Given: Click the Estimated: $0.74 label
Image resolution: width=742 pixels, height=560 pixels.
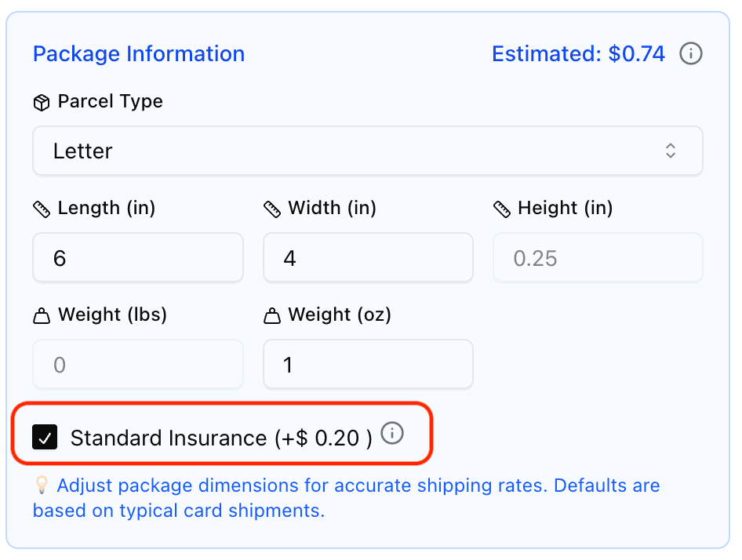Looking at the screenshot, I should click(x=578, y=53).
